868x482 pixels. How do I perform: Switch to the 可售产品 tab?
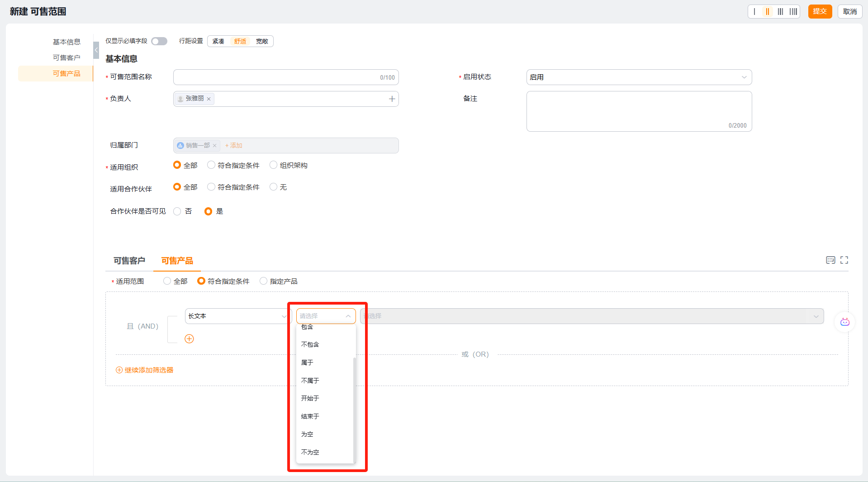click(177, 261)
